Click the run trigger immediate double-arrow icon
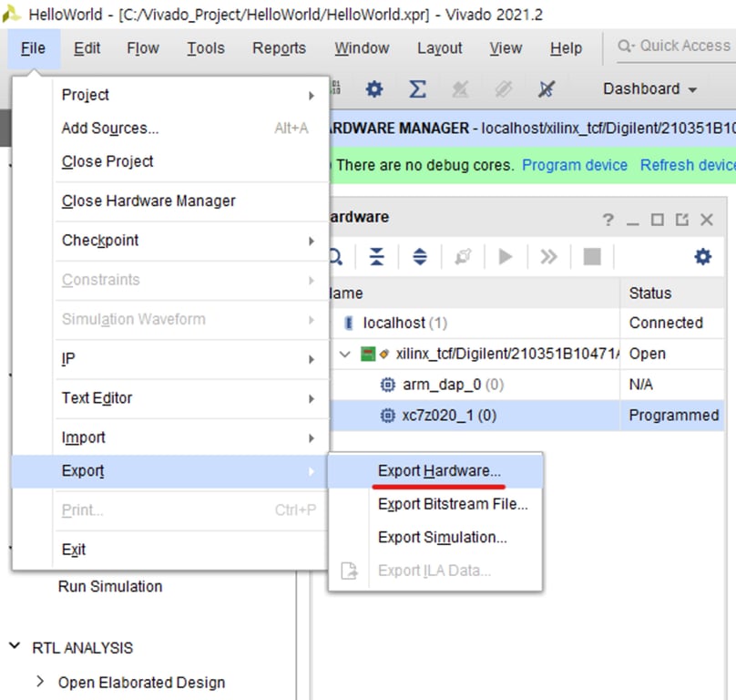The width and height of the screenshot is (736, 700). (548, 256)
